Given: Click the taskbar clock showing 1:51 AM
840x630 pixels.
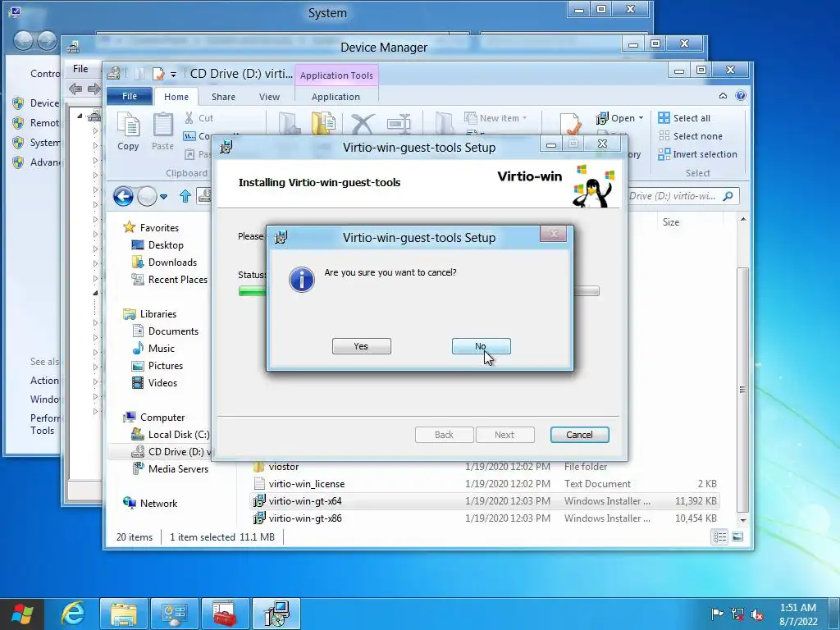Looking at the screenshot, I should click(x=798, y=614).
